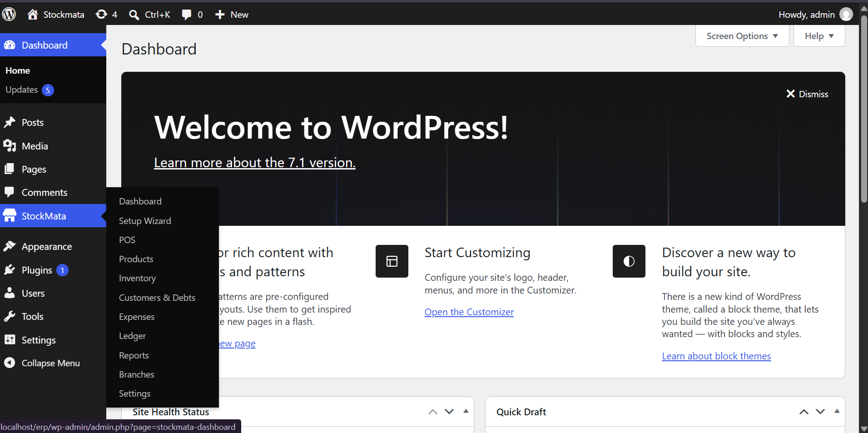The image size is (868, 433).
Task: Open Updates submenu with 5 badge
Action: (30, 90)
